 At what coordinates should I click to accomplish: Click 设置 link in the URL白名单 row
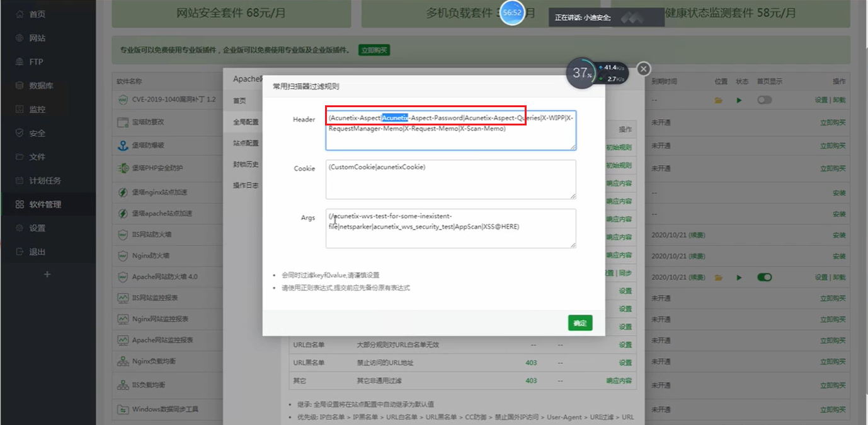625,345
